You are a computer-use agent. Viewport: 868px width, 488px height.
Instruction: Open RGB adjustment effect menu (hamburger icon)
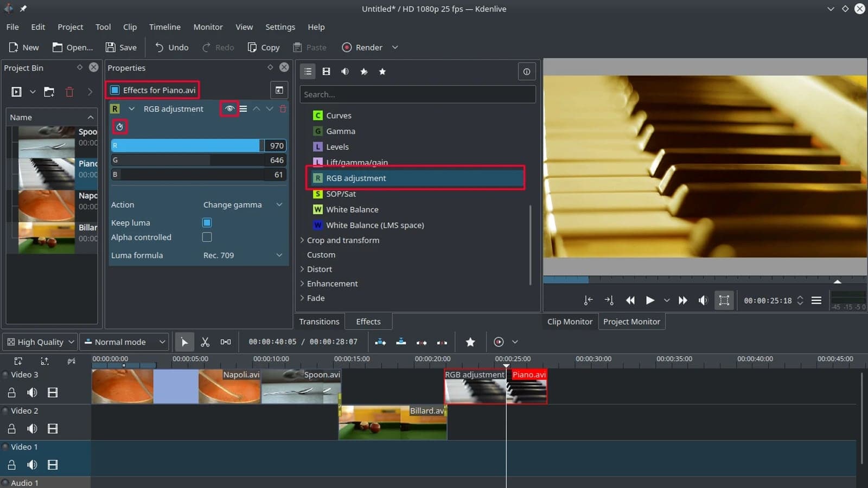243,109
